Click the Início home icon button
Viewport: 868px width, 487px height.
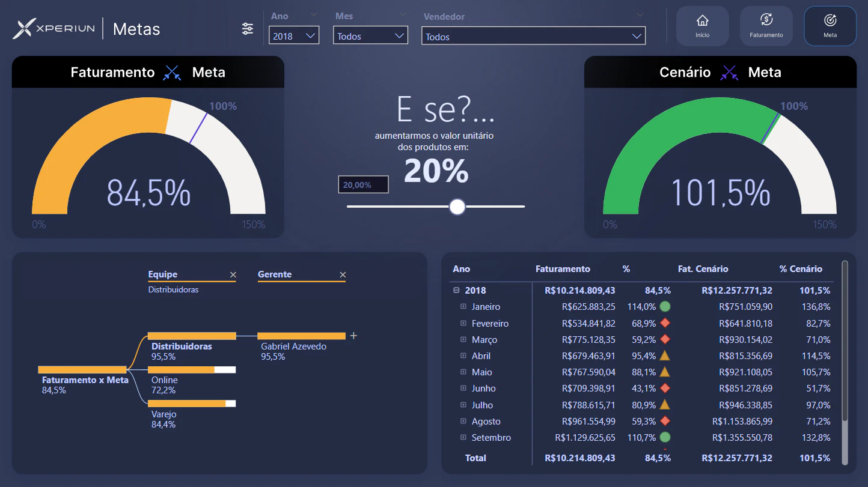[703, 26]
